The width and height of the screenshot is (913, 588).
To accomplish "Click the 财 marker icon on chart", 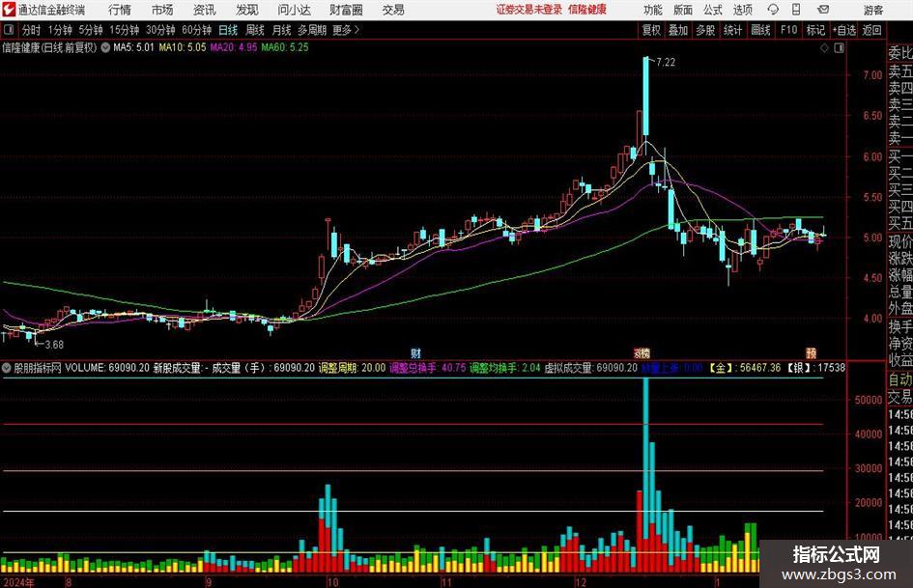I will point(415,352).
